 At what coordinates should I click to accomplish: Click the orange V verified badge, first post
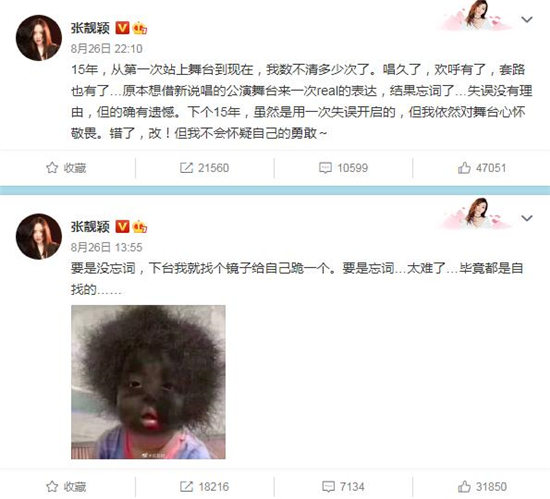122,28
